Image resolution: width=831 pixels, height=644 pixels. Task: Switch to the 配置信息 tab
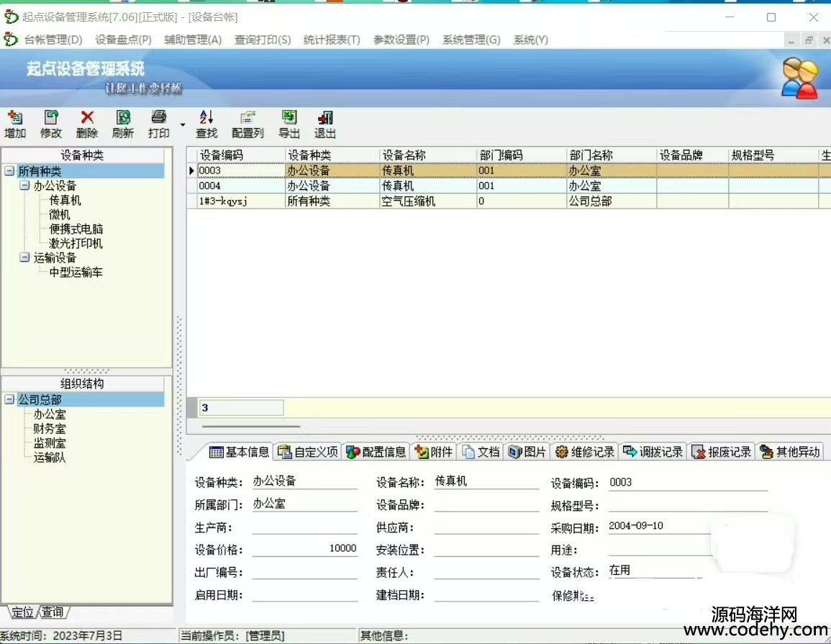click(x=376, y=452)
